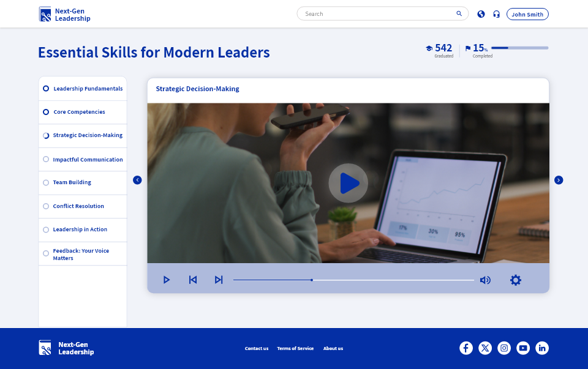The image size is (588, 369).
Task: Go to previous video track
Action: pyautogui.click(x=193, y=280)
